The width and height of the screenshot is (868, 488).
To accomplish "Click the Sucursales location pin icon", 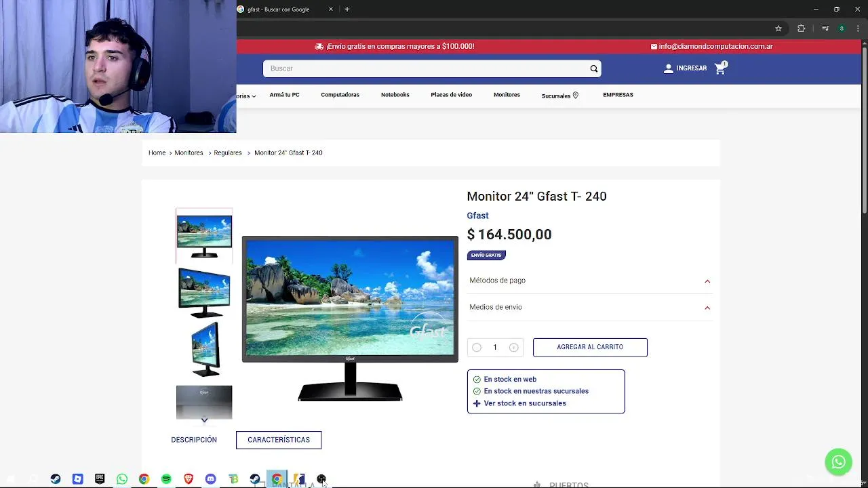I will tap(576, 96).
